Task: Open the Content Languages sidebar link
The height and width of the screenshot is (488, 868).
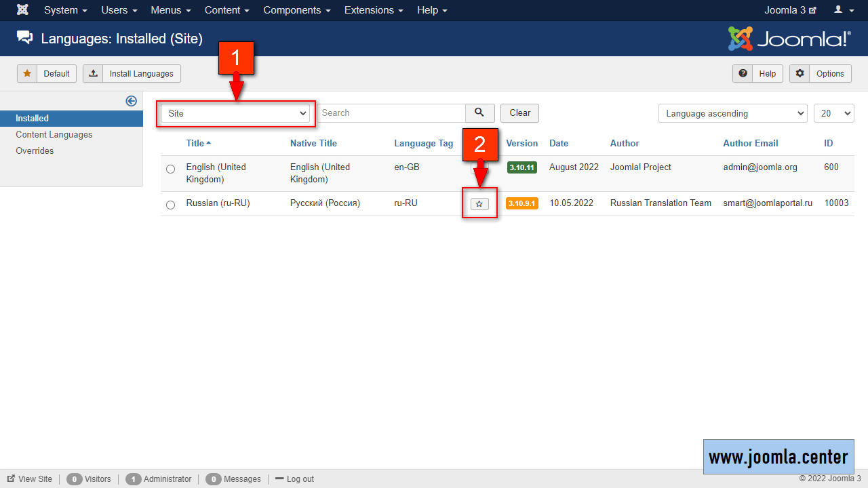Action: tap(54, 135)
